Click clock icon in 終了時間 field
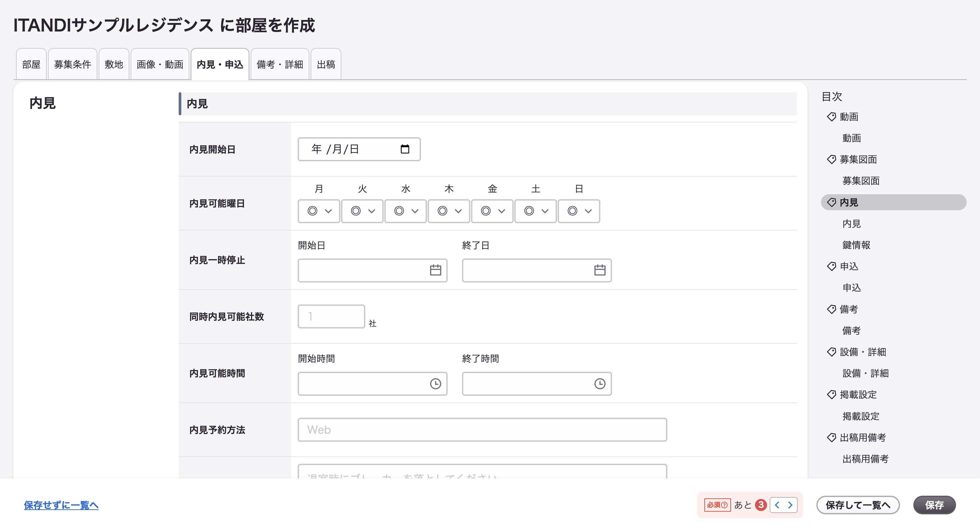This screenshot has width=980, height=531. pos(600,383)
